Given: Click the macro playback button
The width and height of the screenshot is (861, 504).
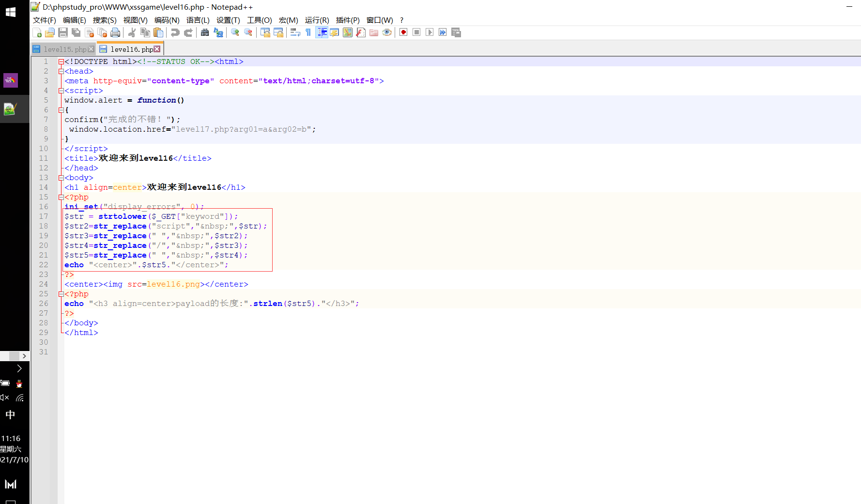Looking at the screenshot, I should pyautogui.click(x=430, y=32).
